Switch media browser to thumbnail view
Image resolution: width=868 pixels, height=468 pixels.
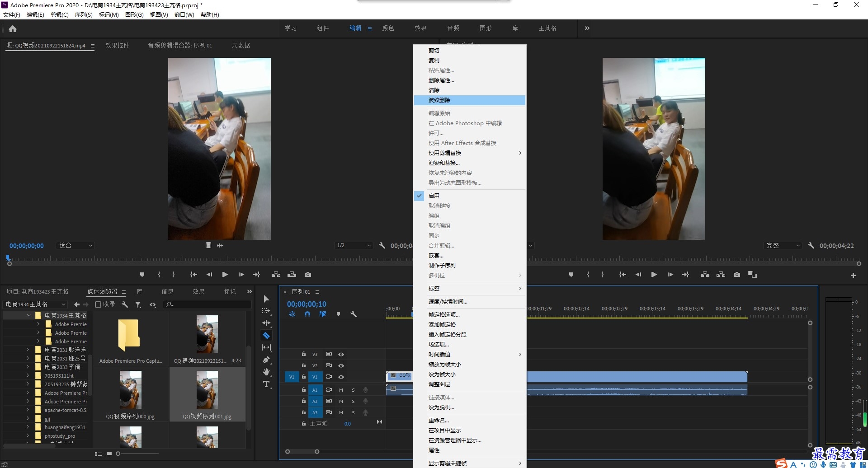109,454
